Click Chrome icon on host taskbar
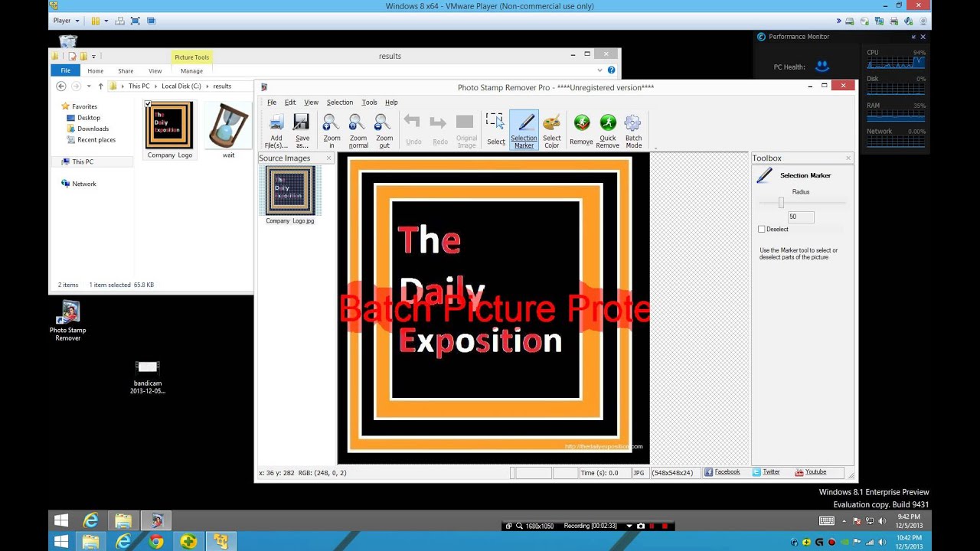This screenshot has height=551, width=980. click(x=156, y=542)
